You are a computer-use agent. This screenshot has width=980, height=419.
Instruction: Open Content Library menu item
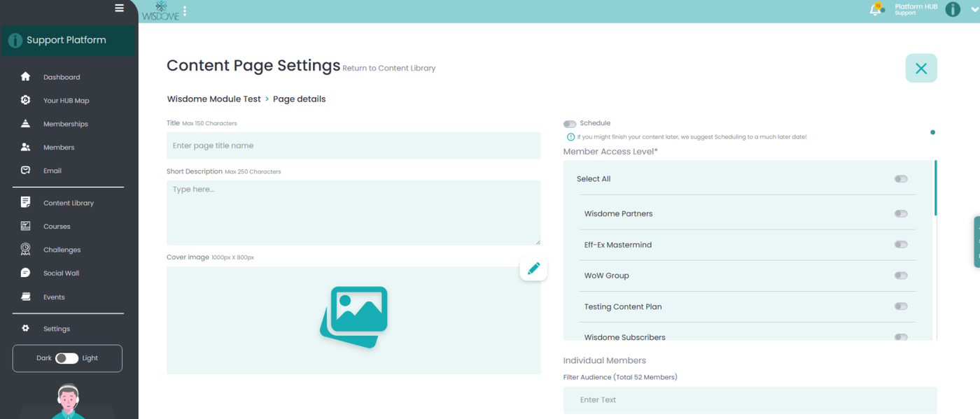69,203
